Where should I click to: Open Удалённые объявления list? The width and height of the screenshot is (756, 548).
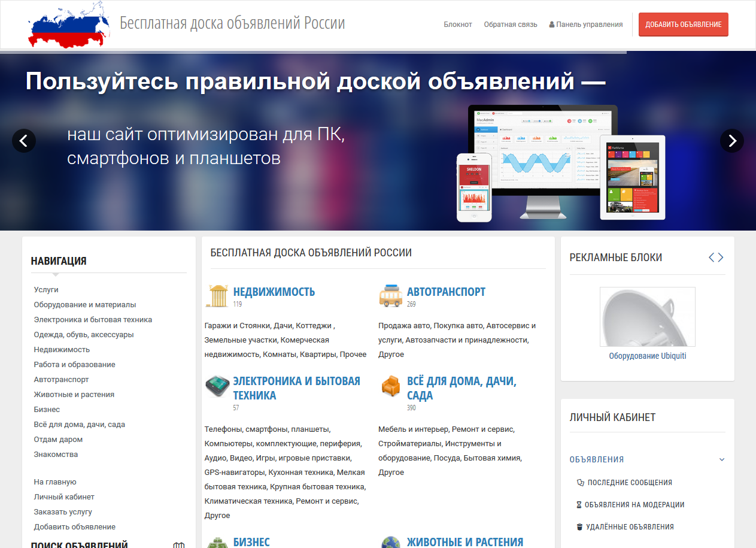(630, 527)
